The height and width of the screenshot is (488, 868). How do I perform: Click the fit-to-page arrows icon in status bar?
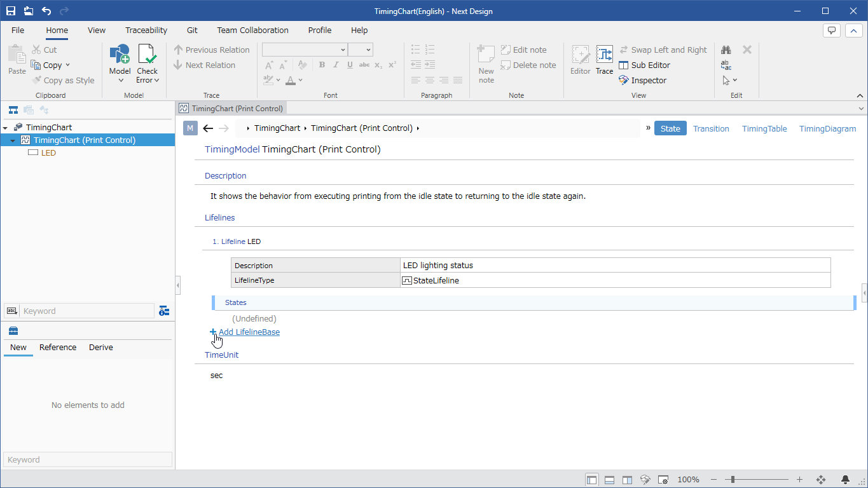[821, 480]
